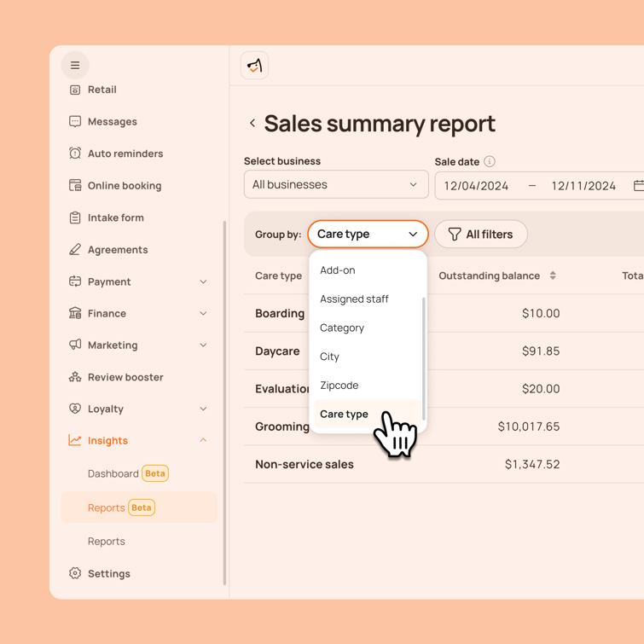Screen dimensions: 644x644
Task: Expand the Loyalty submenu chevron
Action: [203, 409]
